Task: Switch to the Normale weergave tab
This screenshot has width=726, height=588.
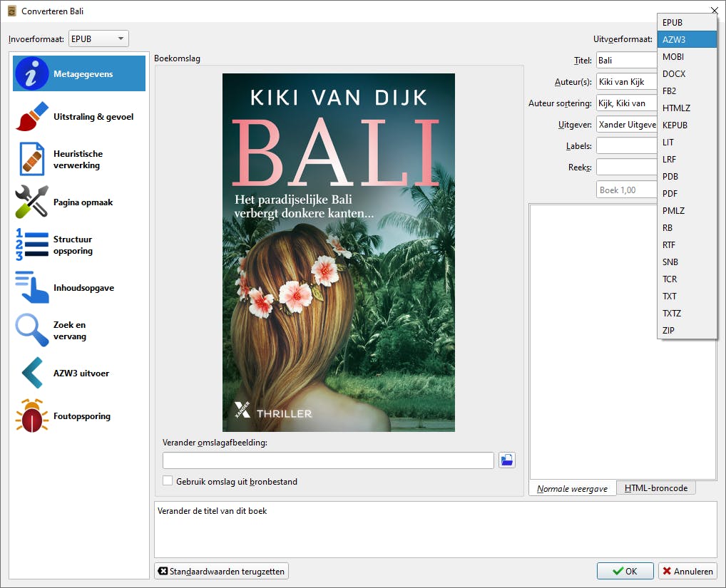Action: pos(572,488)
